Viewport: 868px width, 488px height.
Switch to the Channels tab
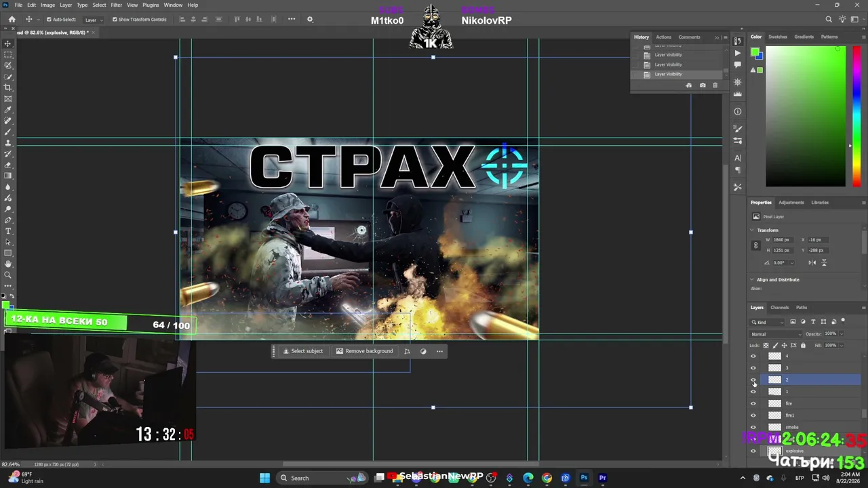pos(780,308)
